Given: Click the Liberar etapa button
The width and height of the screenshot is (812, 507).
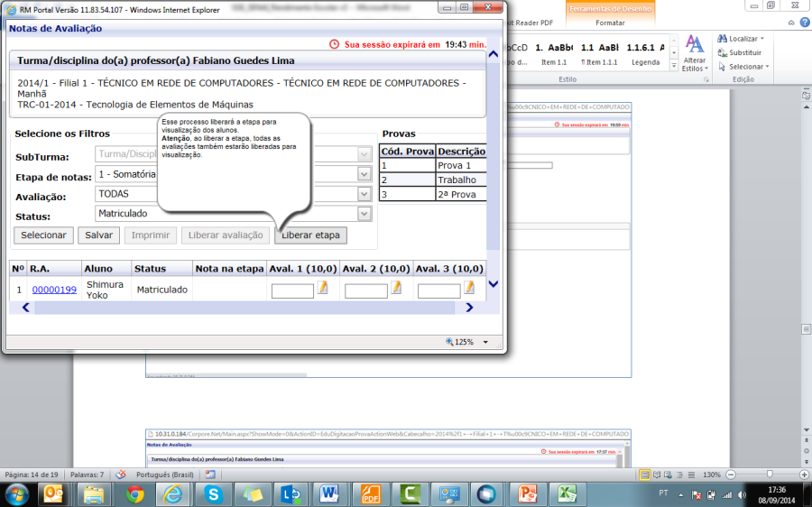Looking at the screenshot, I should point(310,235).
